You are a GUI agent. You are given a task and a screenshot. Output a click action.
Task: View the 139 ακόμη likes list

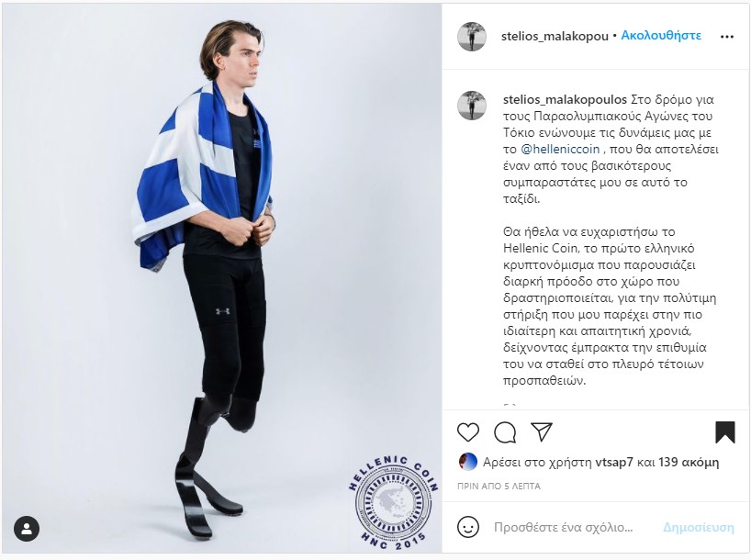pyautogui.click(x=689, y=463)
